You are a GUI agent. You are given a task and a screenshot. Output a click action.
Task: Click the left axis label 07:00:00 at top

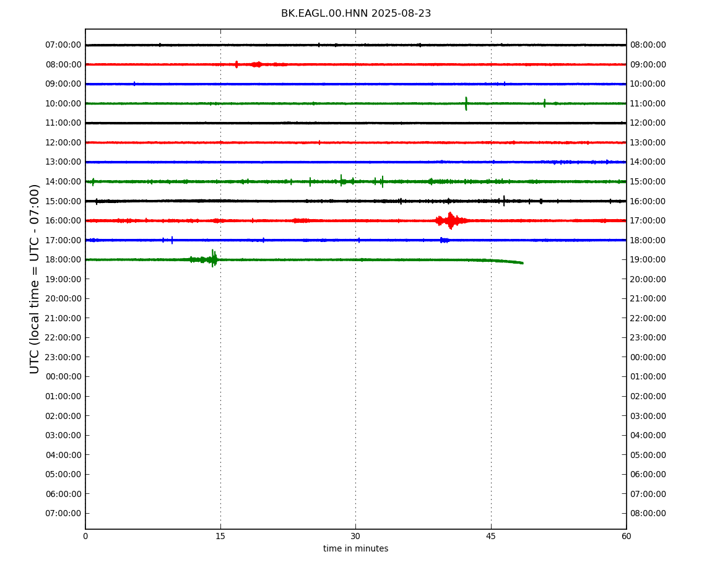click(63, 45)
